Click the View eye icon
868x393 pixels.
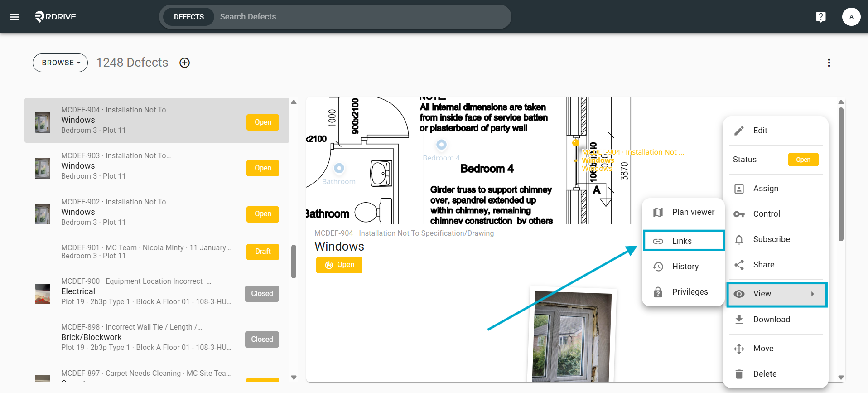739,294
